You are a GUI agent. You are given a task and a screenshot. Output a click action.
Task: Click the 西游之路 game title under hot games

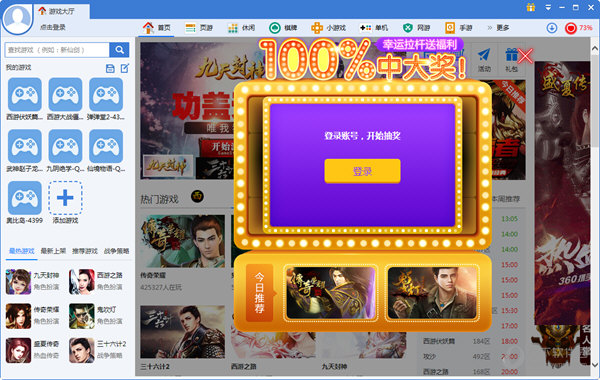[x=243, y=366]
